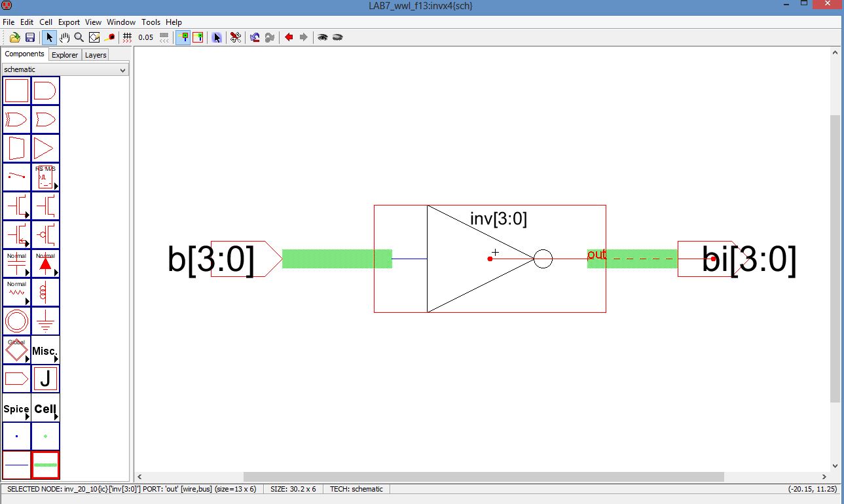Screen dimensions: 844x504
Task: Open the Spice component menu
Action: point(17,408)
